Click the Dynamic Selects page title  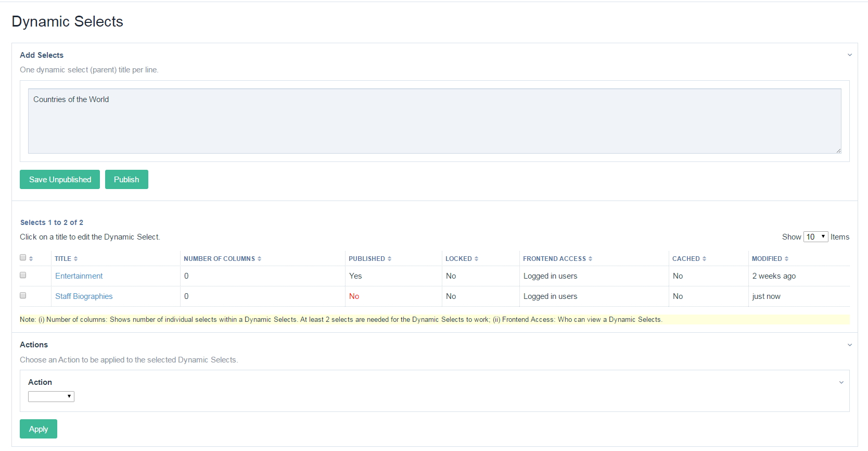pyautogui.click(x=67, y=21)
